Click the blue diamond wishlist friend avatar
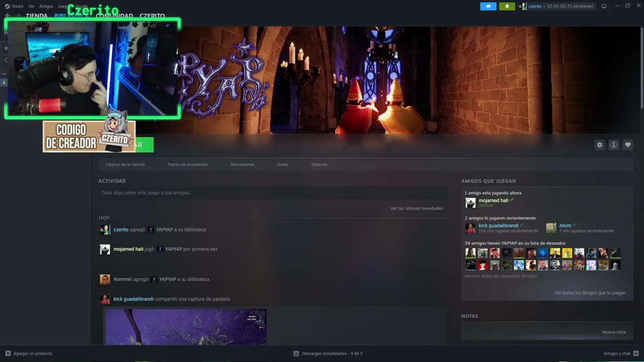Viewport: 644px width, 362px height. click(x=543, y=253)
